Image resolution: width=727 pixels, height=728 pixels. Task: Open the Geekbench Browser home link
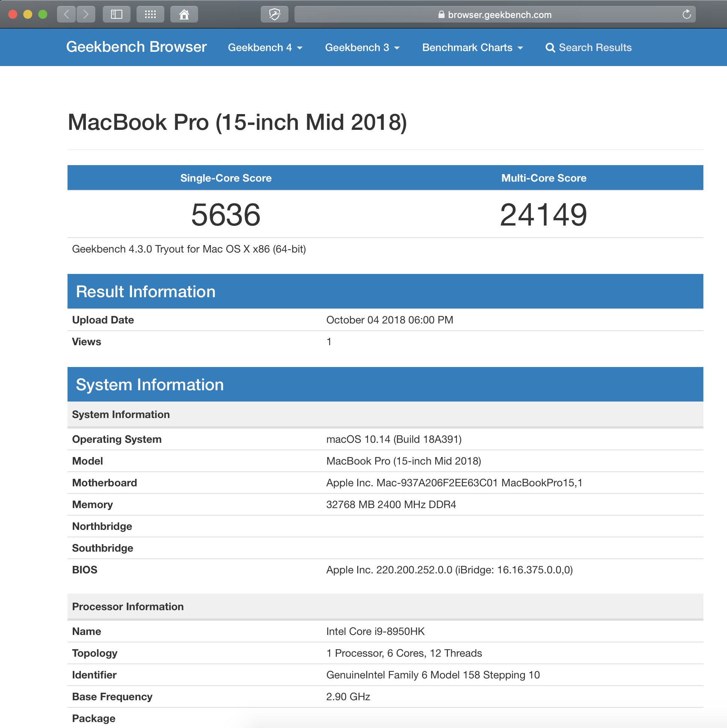(137, 47)
